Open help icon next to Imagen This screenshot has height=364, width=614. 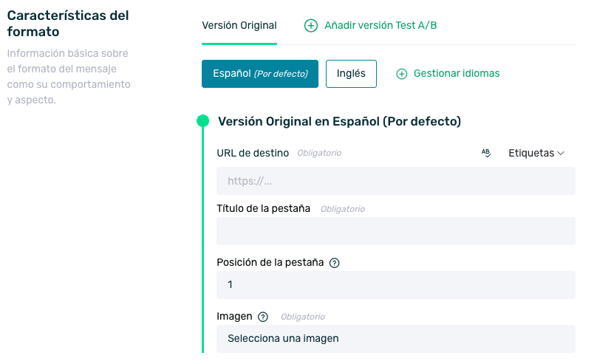(x=263, y=317)
